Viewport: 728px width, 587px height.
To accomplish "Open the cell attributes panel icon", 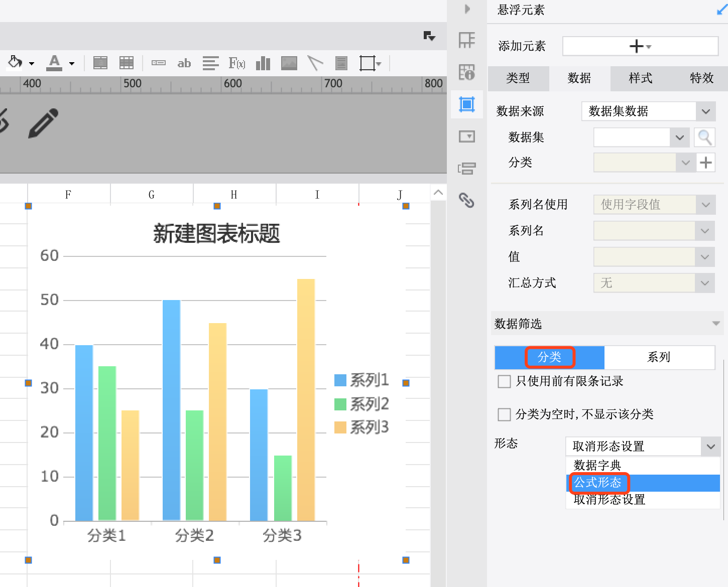I will pos(467,72).
